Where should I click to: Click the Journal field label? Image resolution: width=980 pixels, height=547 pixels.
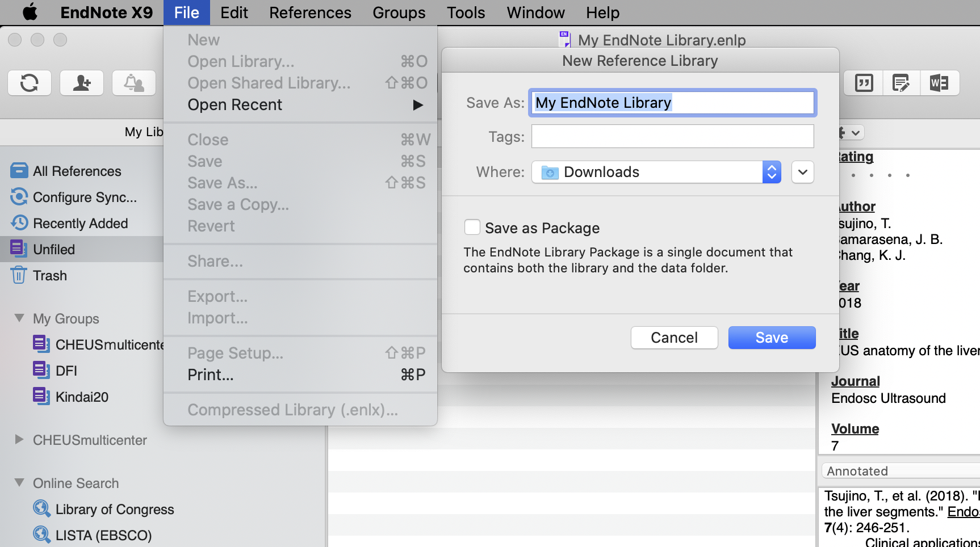855,381
